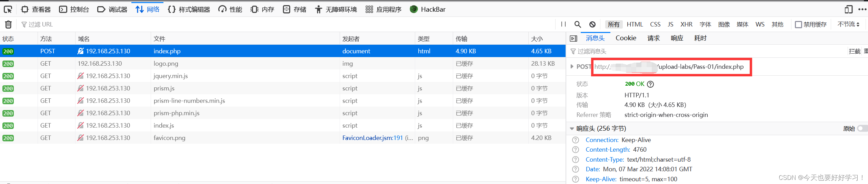868x184 pixels.
Task: Select the 网络 network tab
Action: click(148, 9)
